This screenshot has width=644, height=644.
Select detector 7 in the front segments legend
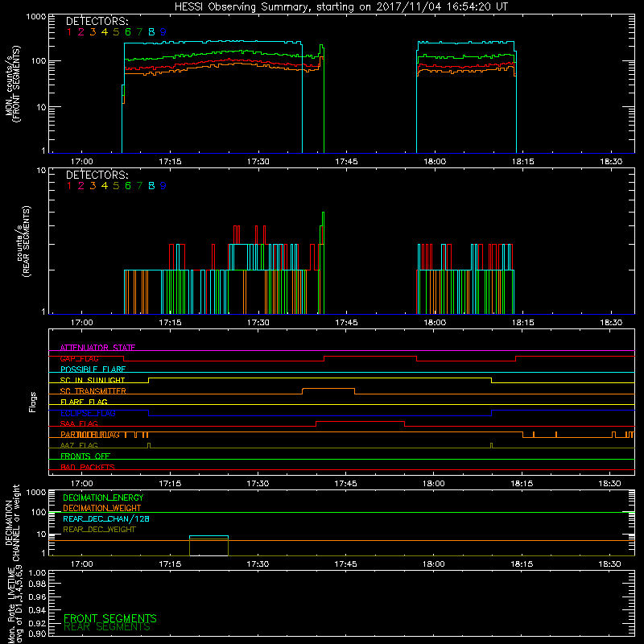point(139,32)
